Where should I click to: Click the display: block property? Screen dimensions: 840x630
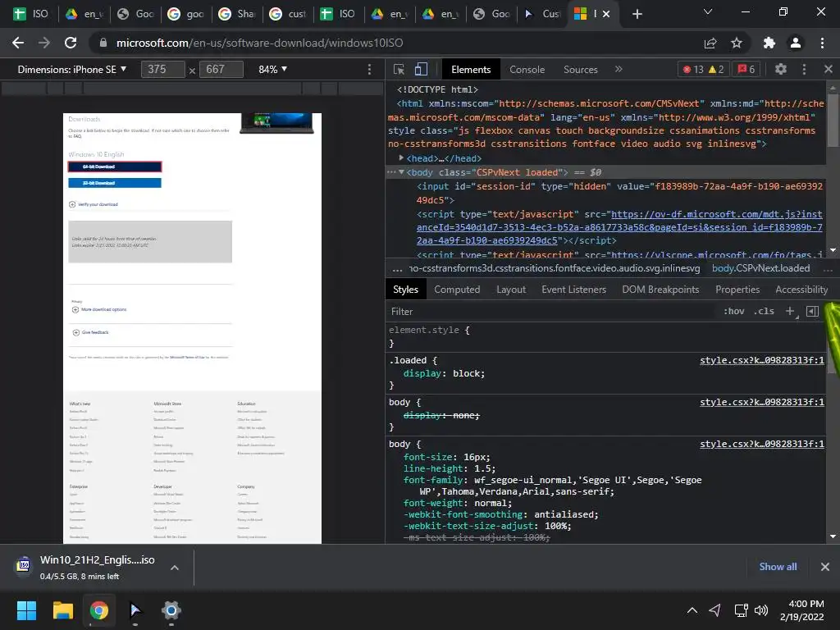444,373
